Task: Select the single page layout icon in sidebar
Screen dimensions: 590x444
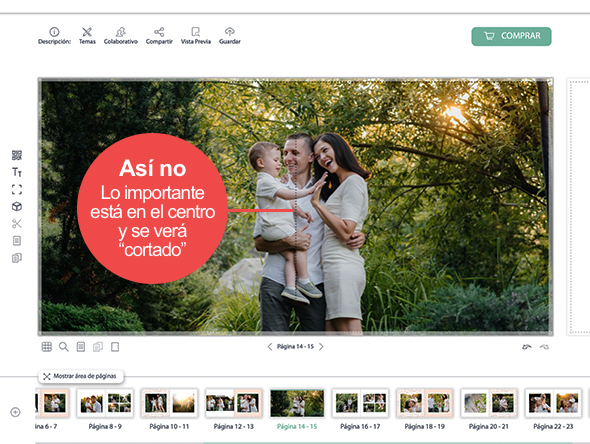Action: click(17, 240)
